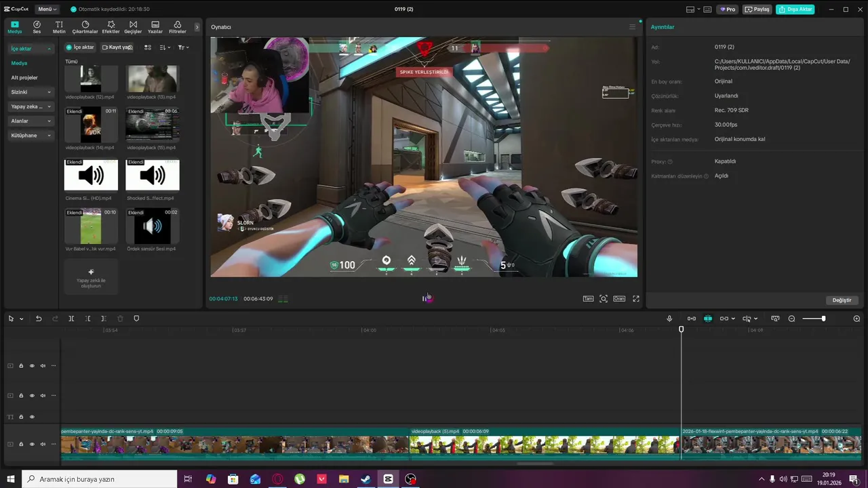The image size is (868, 488).
Task: Select Alt projeler in sidebar
Action: pos(24,77)
